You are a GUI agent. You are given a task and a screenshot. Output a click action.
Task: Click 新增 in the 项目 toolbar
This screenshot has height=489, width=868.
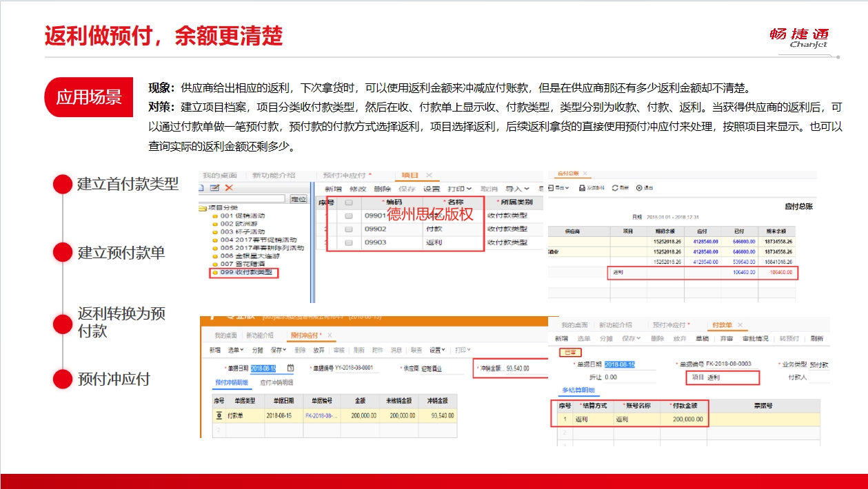[x=333, y=189]
